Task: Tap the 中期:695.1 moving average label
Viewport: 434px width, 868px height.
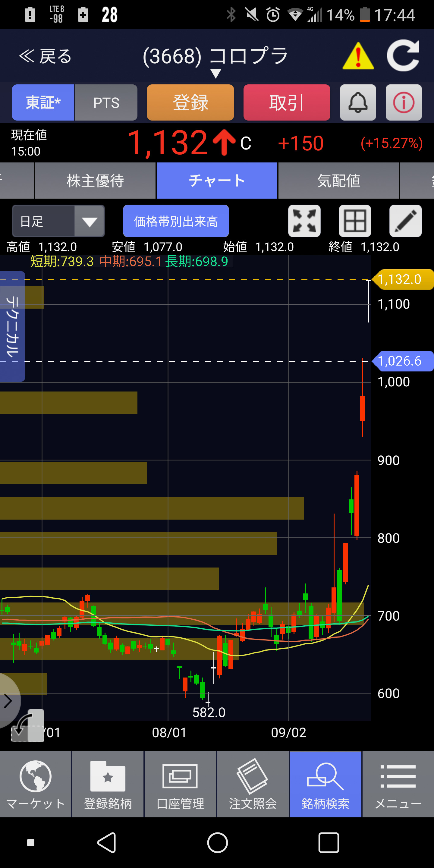Action: point(131,262)
